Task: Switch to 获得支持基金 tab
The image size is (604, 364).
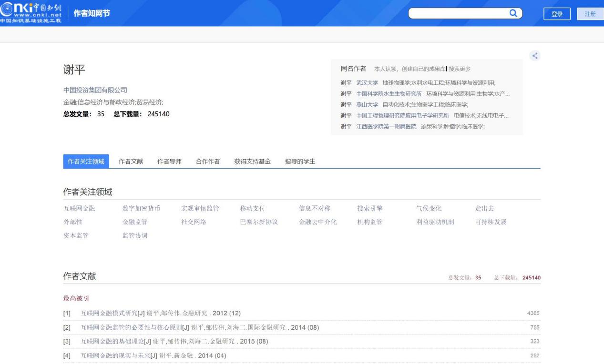Action: click(x=252, y=162)
